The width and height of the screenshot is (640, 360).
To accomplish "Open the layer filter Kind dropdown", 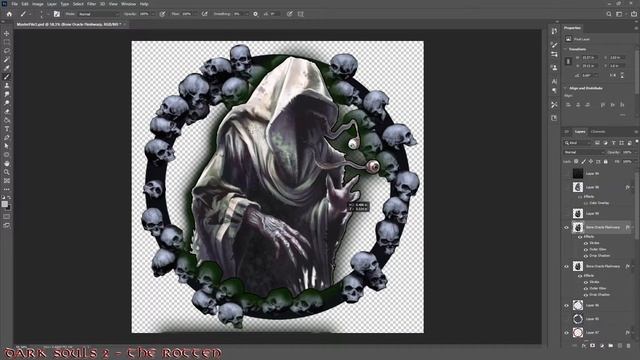I will click(x=577, y=143).
